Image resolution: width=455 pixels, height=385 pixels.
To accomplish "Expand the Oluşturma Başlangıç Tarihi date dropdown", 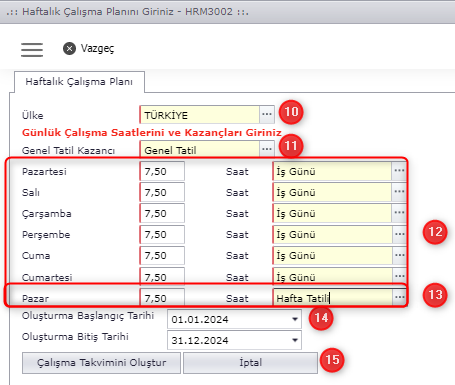I will (295, 319).
